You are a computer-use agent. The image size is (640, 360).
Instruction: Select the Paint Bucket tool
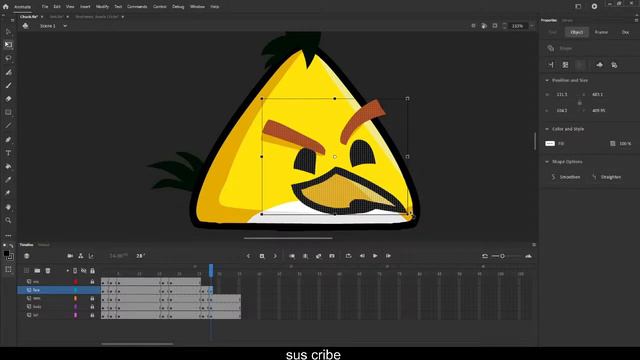(x=8, y=167)
